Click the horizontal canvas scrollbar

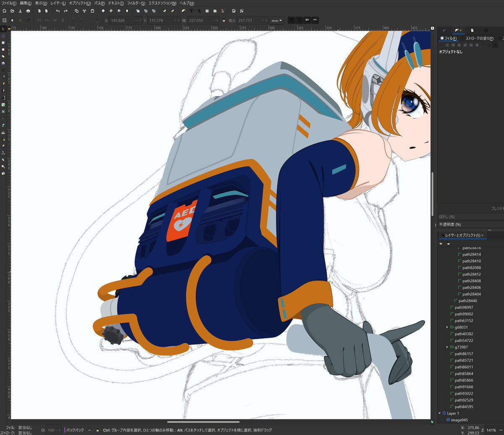pos(203,422)
